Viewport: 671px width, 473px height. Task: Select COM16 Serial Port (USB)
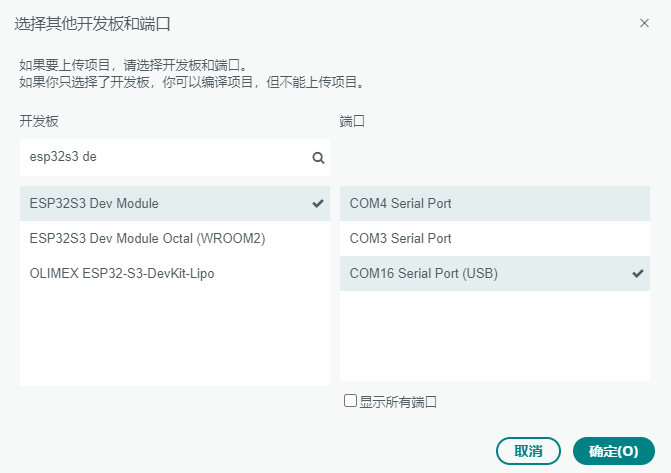pyautogui.click(x=423, y=273)
